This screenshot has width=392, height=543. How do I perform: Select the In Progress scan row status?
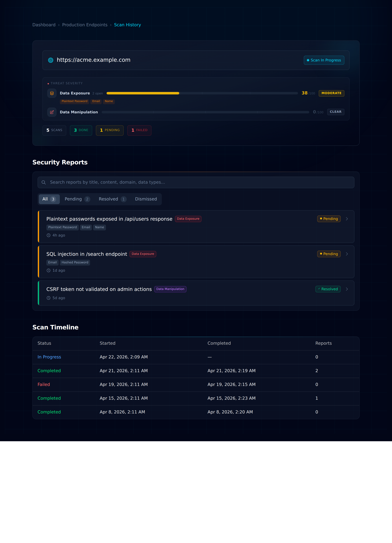coord(49,357)
